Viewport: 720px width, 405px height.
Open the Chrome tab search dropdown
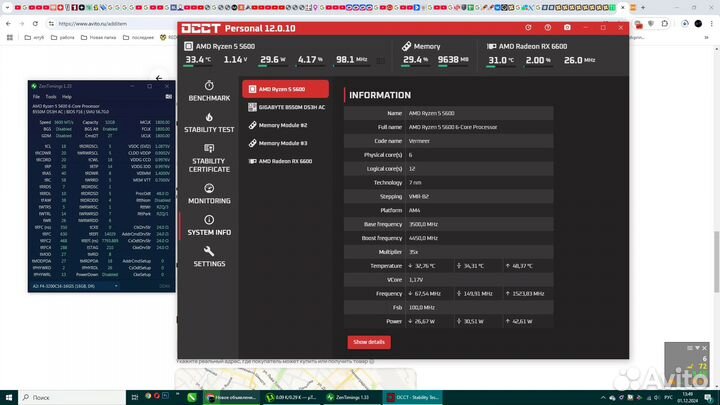(x=7, y=7)
